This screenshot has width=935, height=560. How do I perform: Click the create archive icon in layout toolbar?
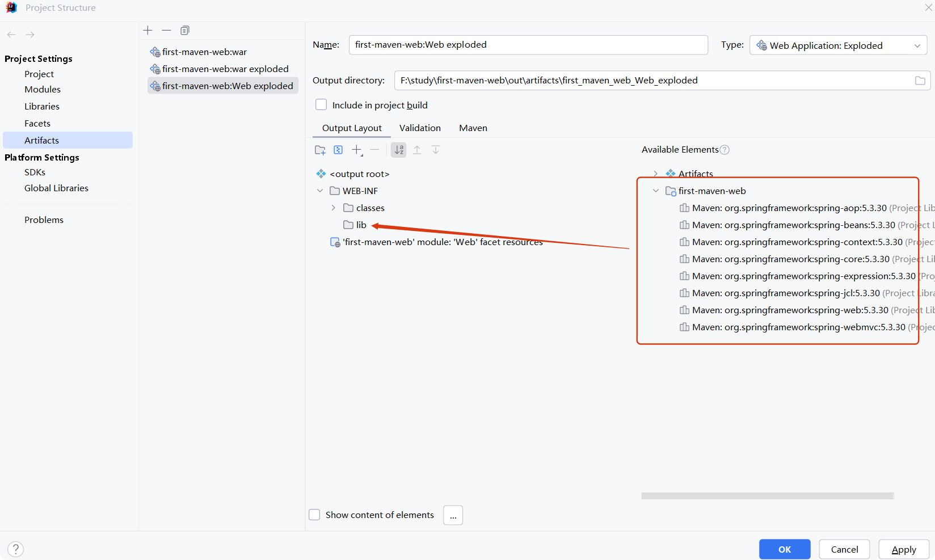coord(338,150)
